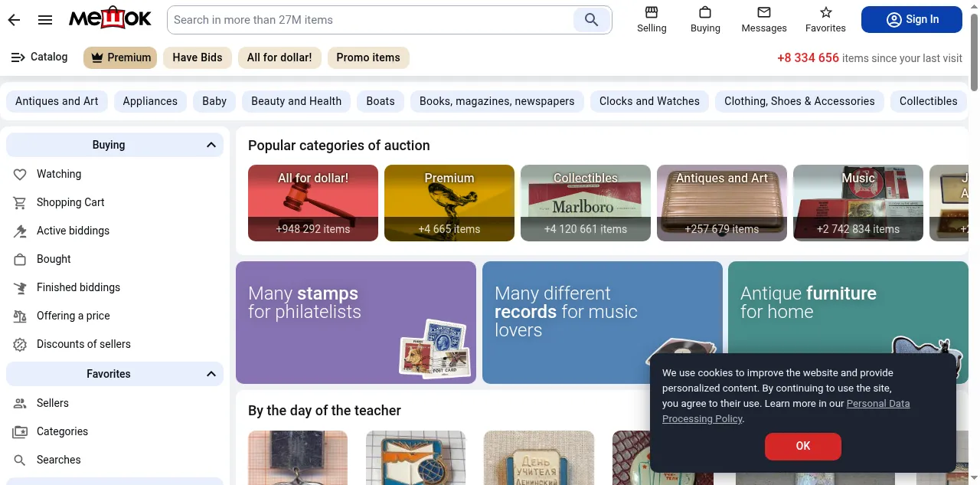
Task: Select the Premium filter chip
Action: [x=120, y=57]
